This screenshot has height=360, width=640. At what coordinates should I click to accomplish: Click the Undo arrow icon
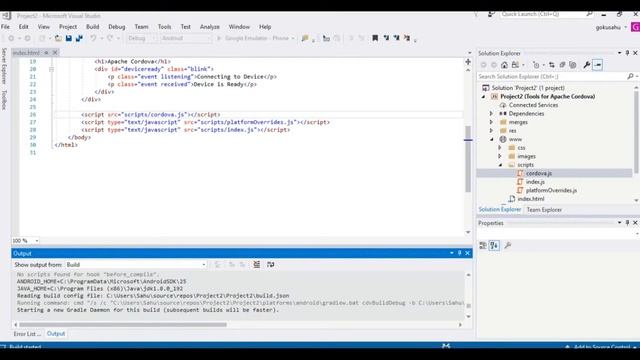pyautogui.click(x=93, y=38)
